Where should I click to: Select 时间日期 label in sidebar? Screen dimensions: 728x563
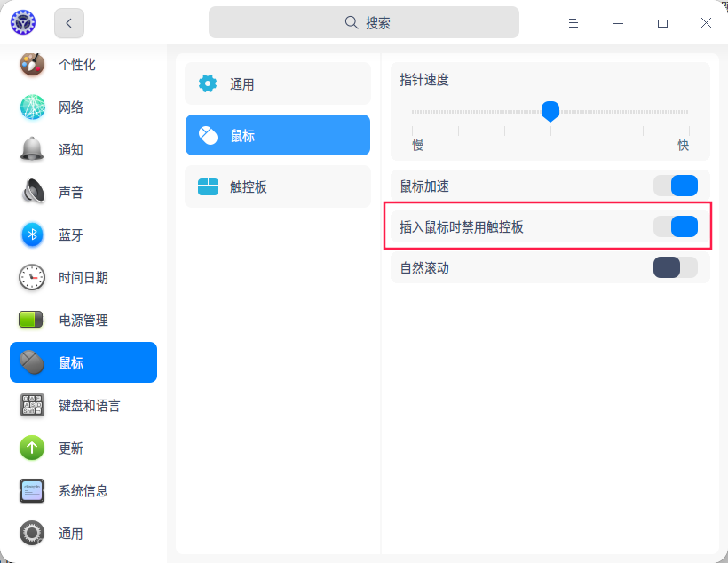pyautogui.click(x=83, y=277)
